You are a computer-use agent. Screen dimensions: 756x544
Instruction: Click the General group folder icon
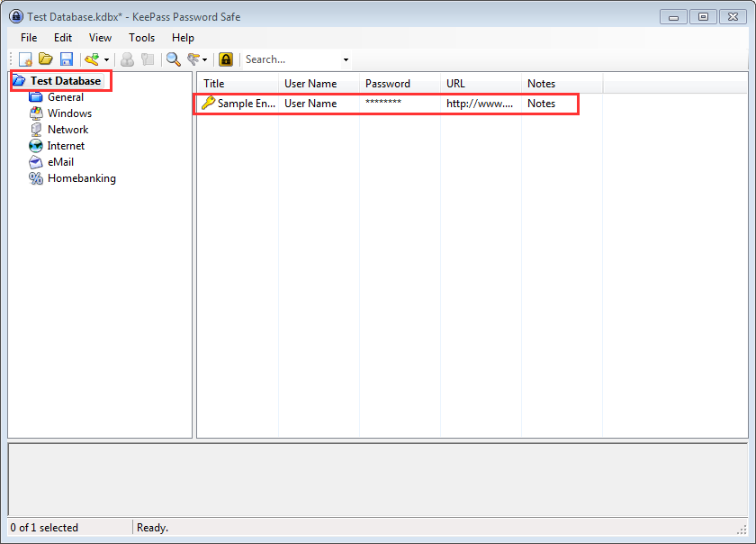[36, 97]
